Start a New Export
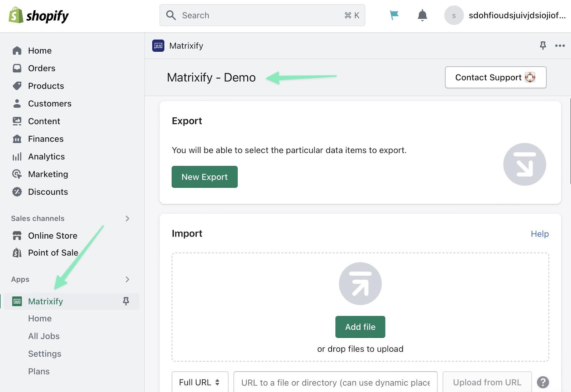The height and width of the screenshot is (392, 571). pyautogui.click(x=204, y=177)
